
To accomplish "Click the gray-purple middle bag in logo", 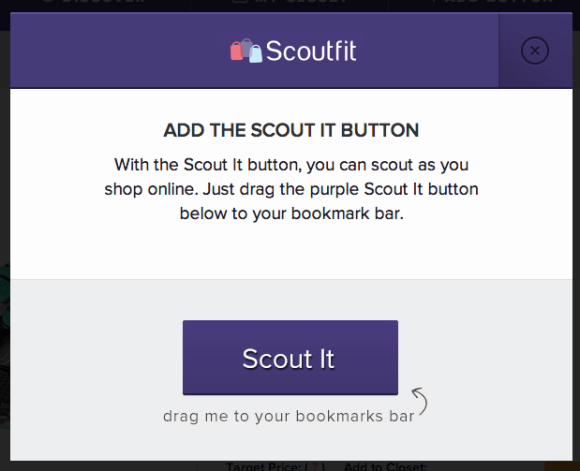I will 246,47.
